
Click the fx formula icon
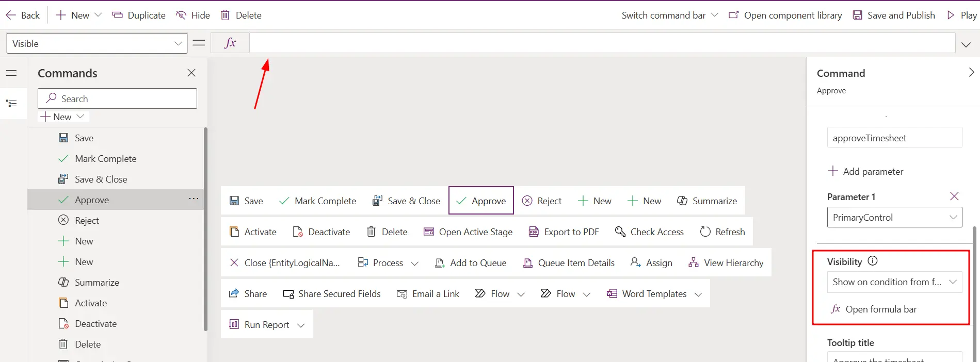point(230,43)
